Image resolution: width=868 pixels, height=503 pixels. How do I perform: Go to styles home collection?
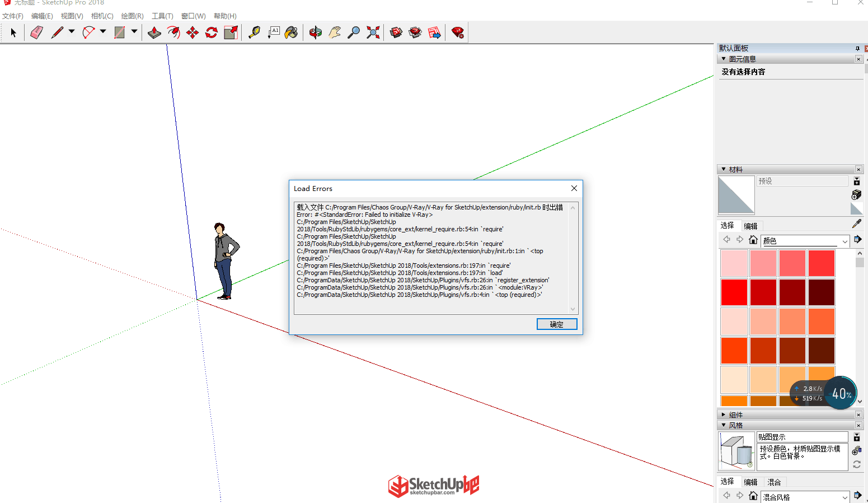pos(753,496)
